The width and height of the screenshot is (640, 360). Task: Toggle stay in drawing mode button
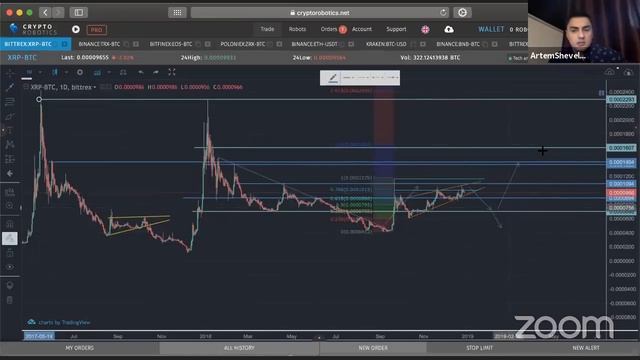10,238
